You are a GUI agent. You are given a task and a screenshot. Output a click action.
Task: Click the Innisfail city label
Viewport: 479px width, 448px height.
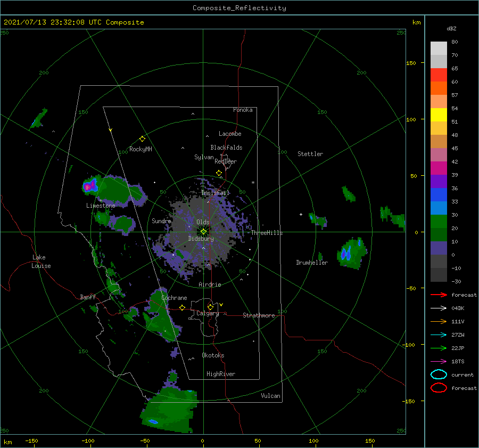(x=216, y=193)
